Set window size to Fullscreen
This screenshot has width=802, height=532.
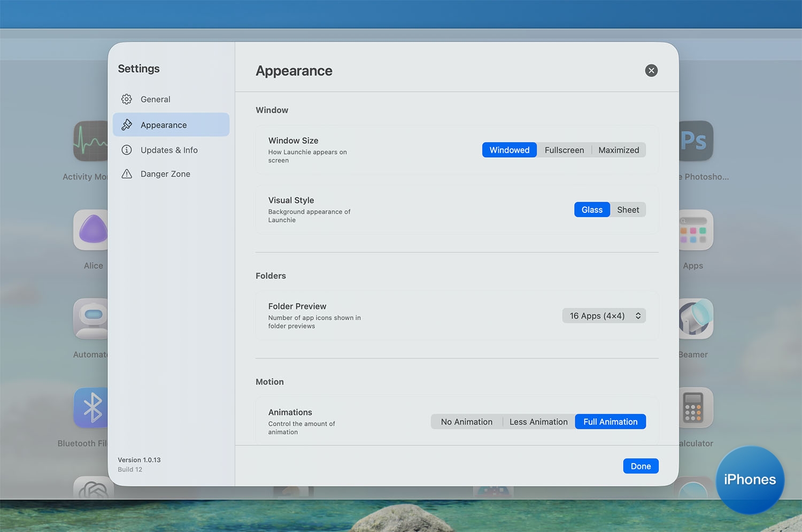[564, 150]
